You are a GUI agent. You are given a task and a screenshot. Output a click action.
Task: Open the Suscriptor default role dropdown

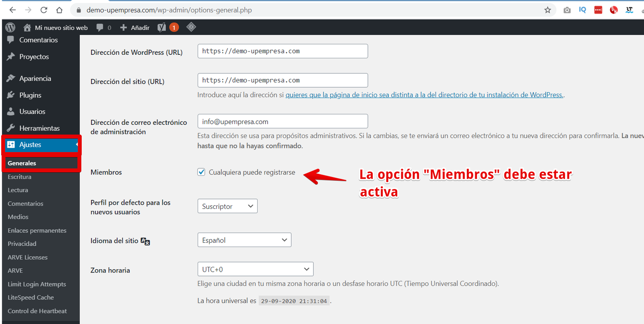pos(227,206)
